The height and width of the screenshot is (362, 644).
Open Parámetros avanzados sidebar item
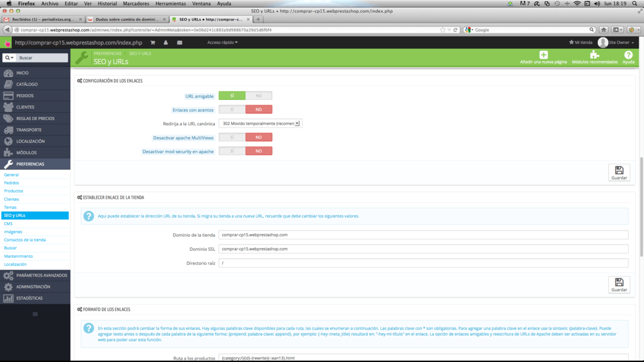click(x=35, y=275)
